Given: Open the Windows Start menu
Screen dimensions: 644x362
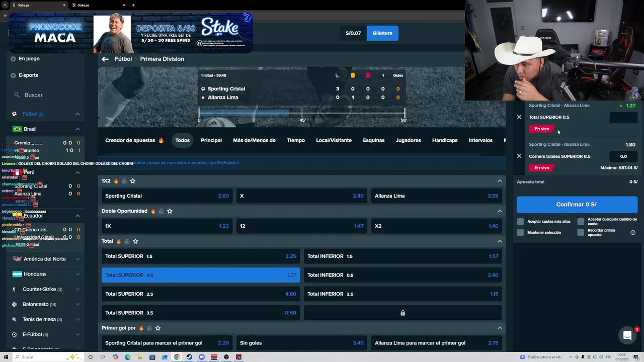Looking at the screenshot, I should click(x=6, y=357).
